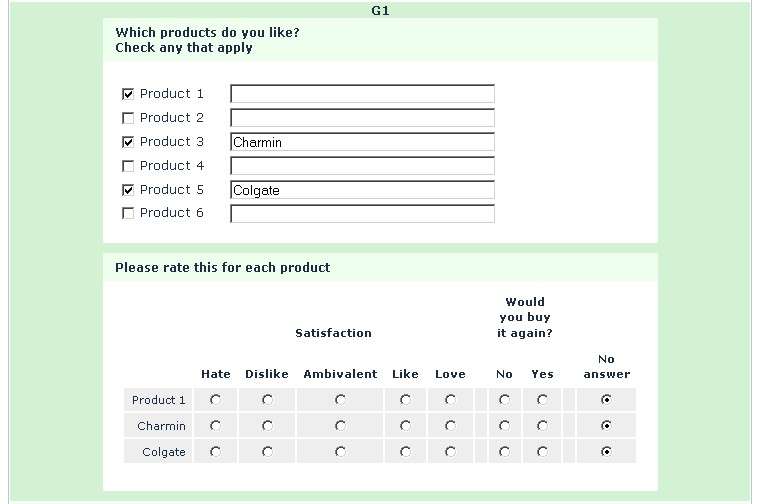
Task: Select Yes to buy Charmin again
Action: click(x=542, y=426)
